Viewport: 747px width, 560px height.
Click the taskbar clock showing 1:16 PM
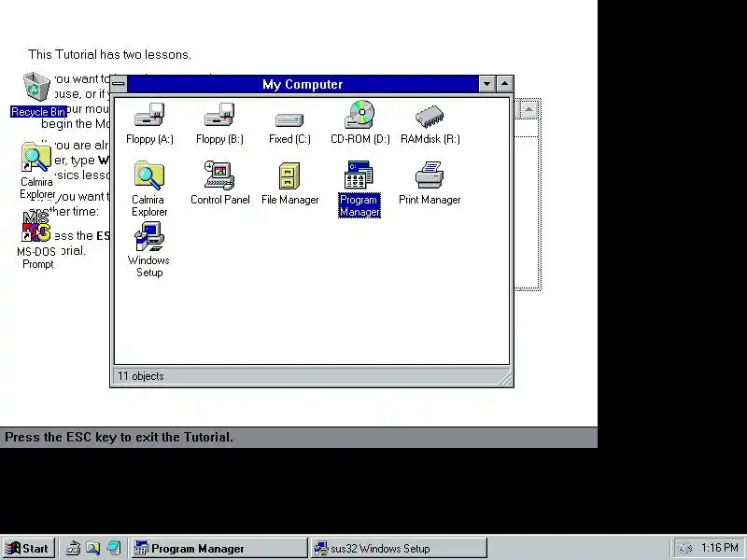(720, 548)
